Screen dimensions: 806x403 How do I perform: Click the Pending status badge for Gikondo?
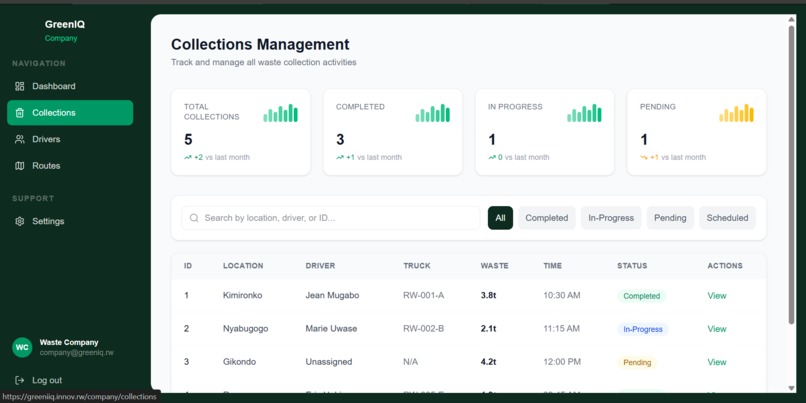(637, 362)
